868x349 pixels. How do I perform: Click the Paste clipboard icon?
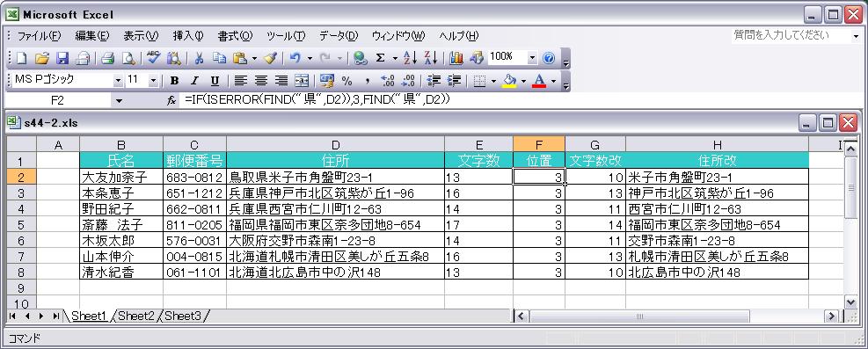coord(240,57)
